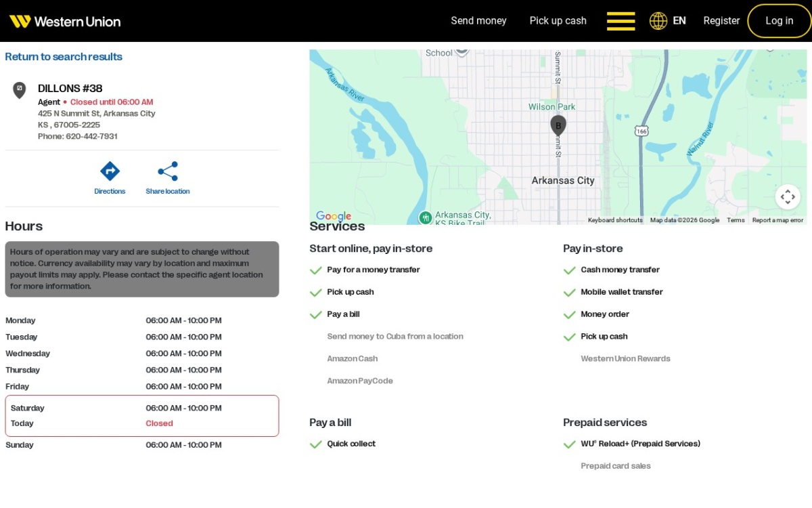812x508 pixels.
Task: Click the Monday hours row
Action: tap(141, 320)
